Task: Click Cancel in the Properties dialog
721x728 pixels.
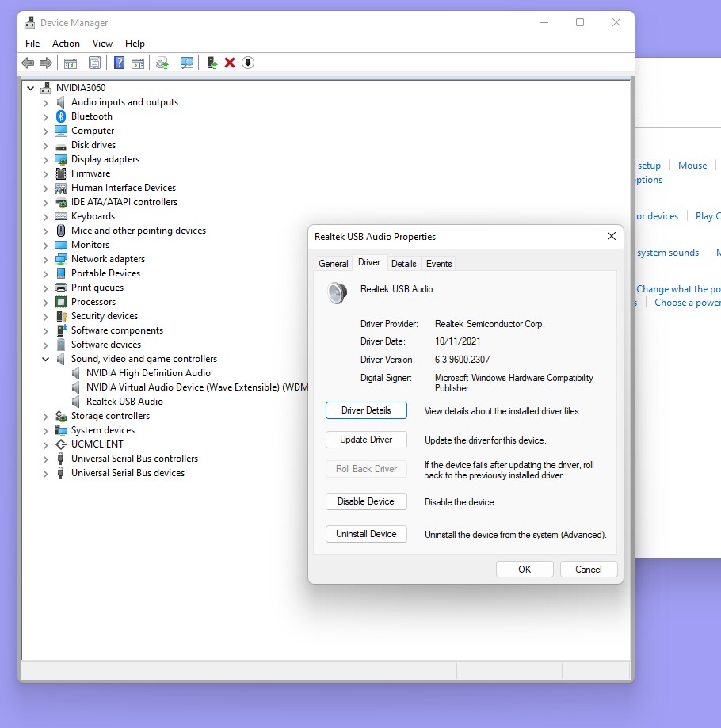Action: pyautogui.click(x=589, y=570)
